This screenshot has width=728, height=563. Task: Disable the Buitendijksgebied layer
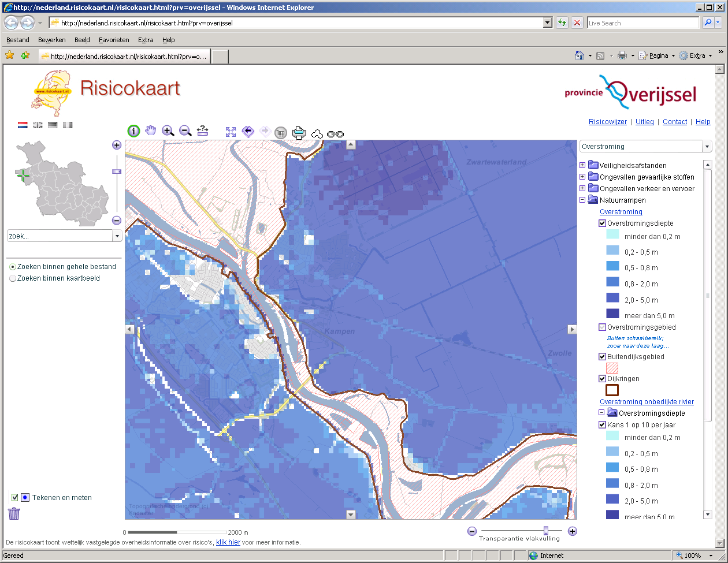(601, 356)
